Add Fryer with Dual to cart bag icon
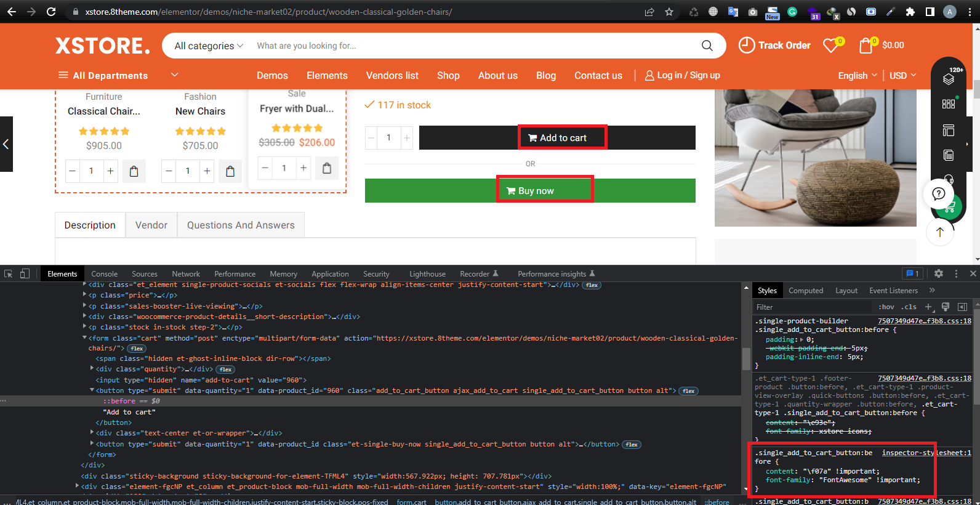This screenshot has height=505, width=980. pyautogui.click(x=327, y=168)
